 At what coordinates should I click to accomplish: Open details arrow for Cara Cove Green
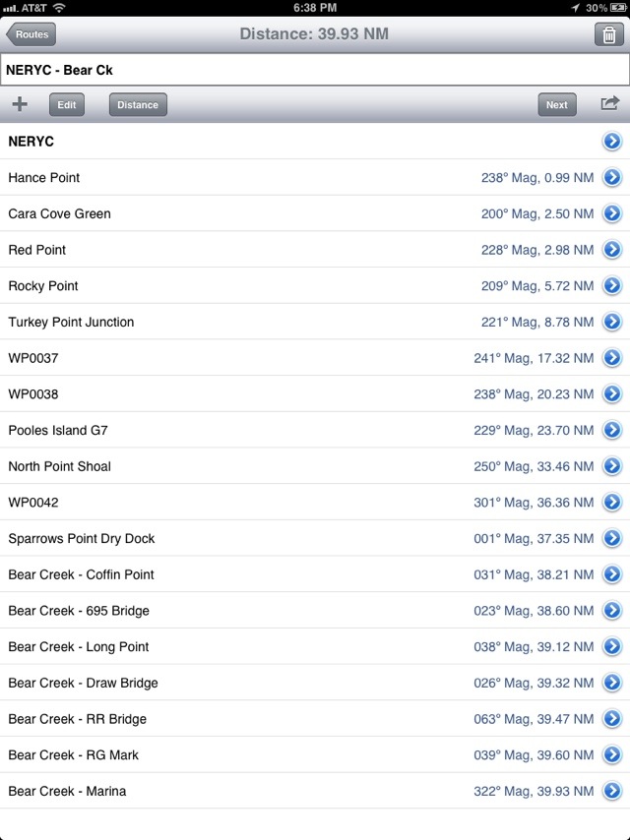pos(611,213)
